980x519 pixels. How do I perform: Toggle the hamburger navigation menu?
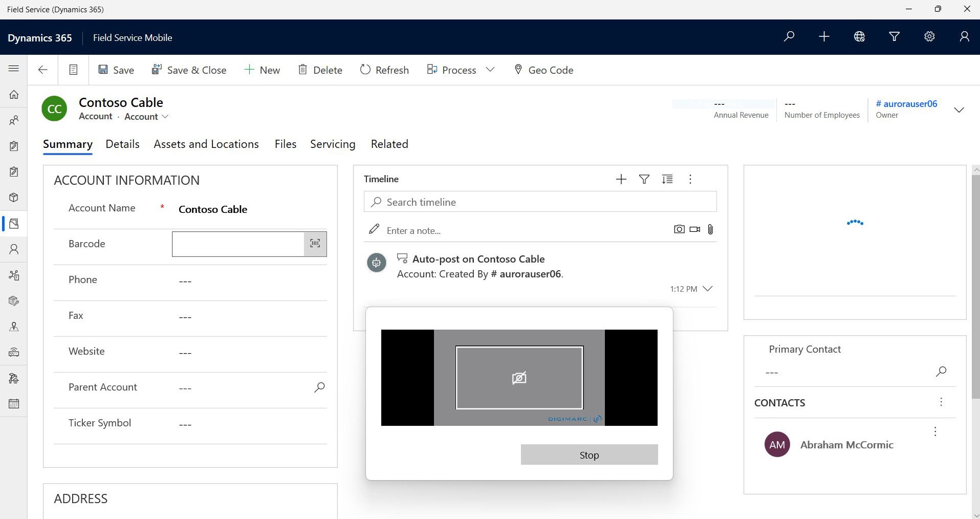14,68
